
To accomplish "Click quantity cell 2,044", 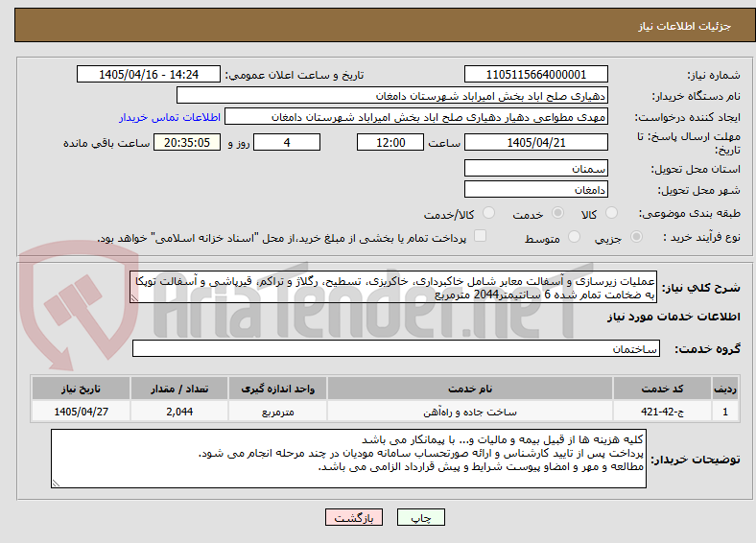I will pos(179,412).
